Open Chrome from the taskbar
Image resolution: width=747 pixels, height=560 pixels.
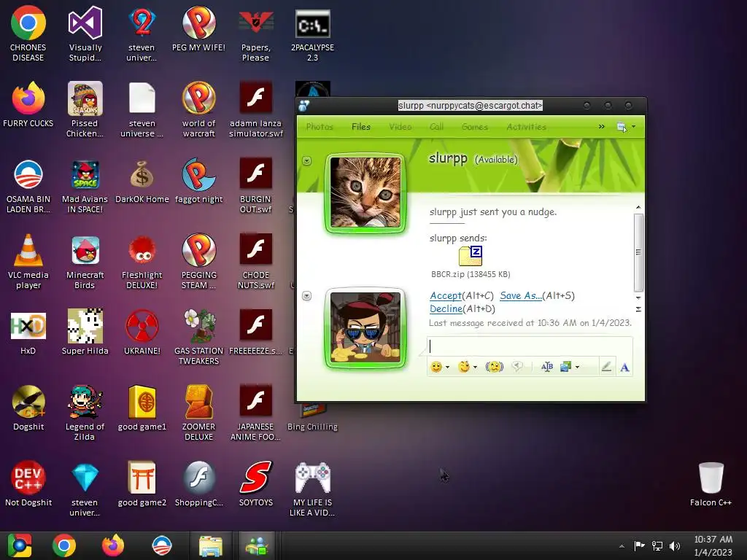[x=64, y=545]
